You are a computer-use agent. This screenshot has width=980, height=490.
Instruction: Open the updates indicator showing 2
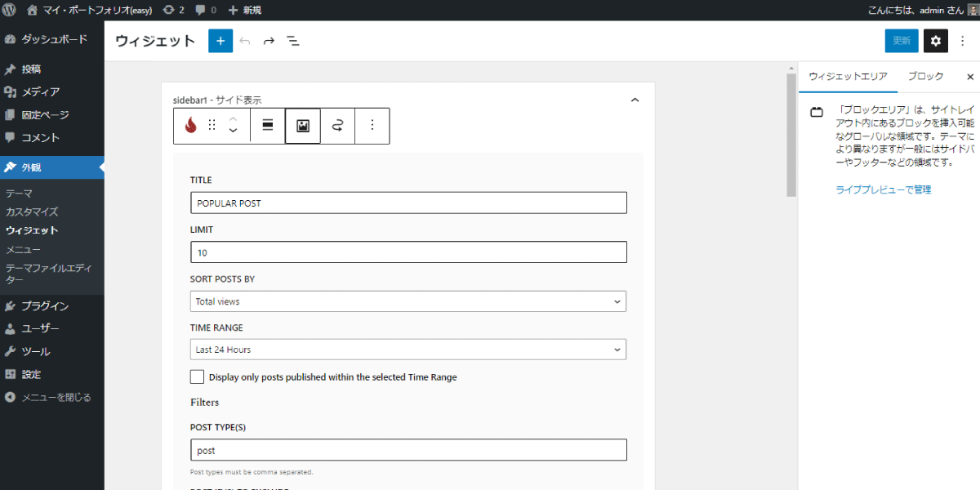(x=174, y=11)
